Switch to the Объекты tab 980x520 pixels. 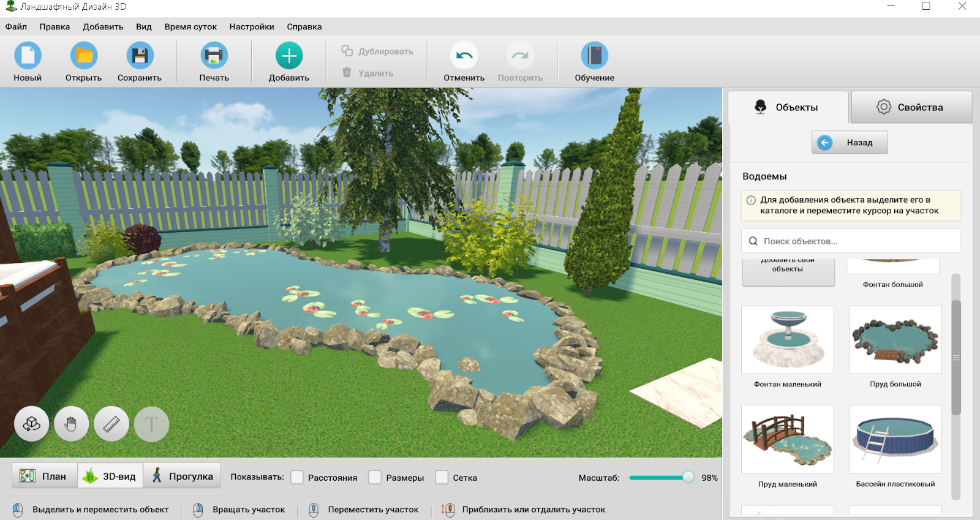788,107
